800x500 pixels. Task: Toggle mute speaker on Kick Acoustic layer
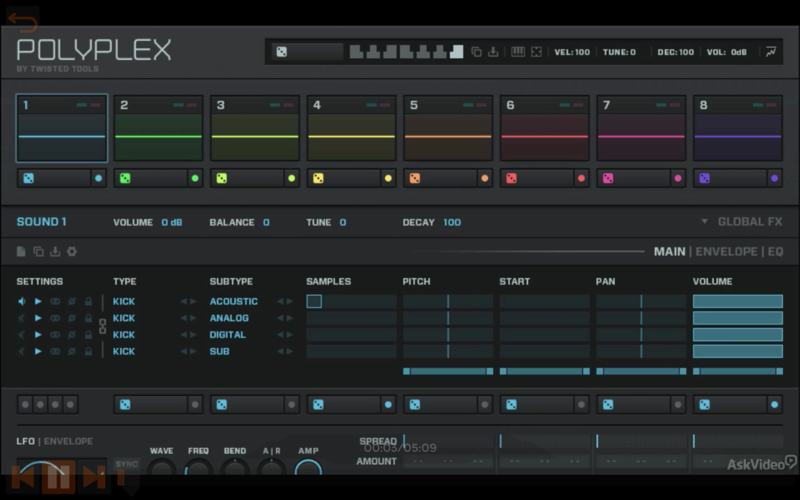(x=21, y=302)
